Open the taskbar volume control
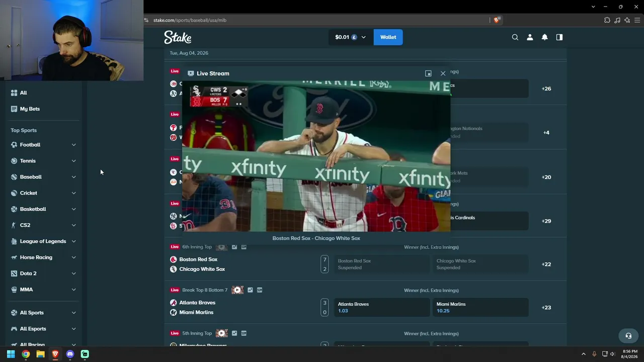644x362 pixels. point(612,354)
